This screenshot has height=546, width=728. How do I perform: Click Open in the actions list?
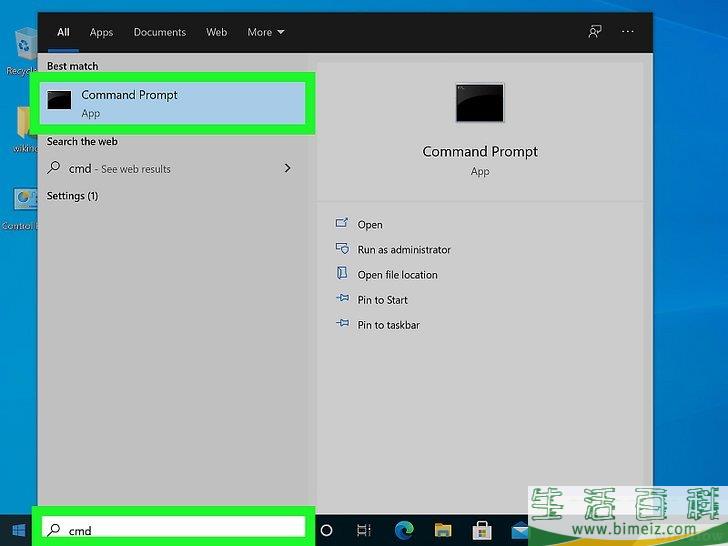click(x=370, y=225)
